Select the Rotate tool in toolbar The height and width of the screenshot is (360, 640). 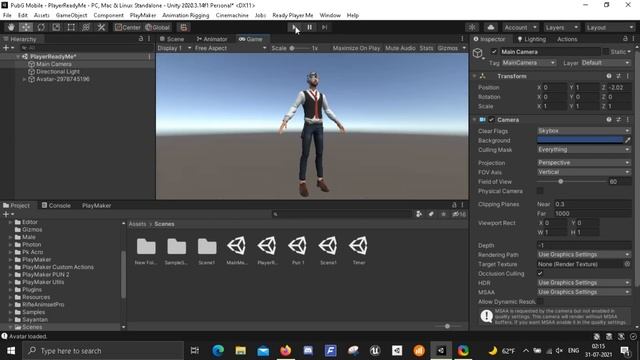[x=41, y=27]
